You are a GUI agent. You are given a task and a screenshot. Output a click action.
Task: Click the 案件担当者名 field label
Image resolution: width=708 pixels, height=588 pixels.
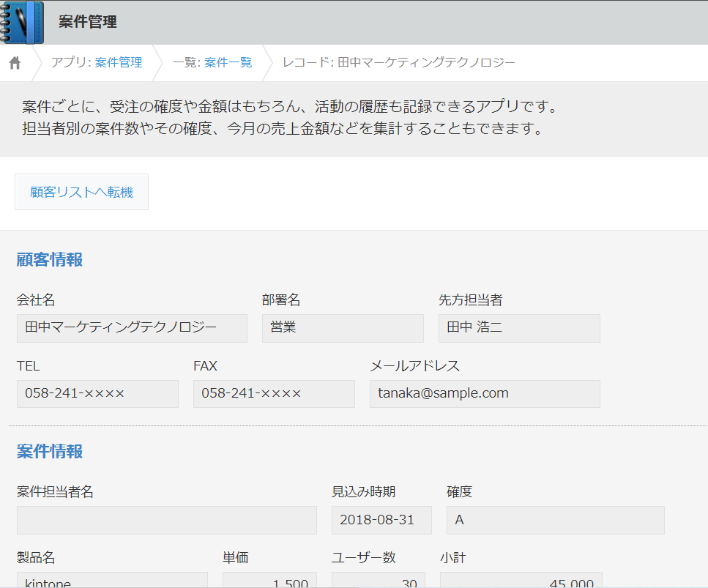click(x=55, y=492)
